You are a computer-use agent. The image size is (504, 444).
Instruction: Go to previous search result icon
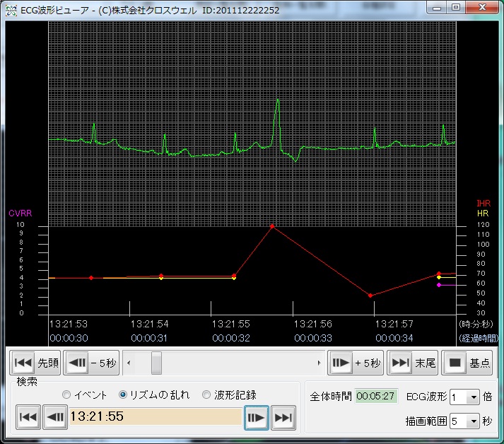(55, 417)
